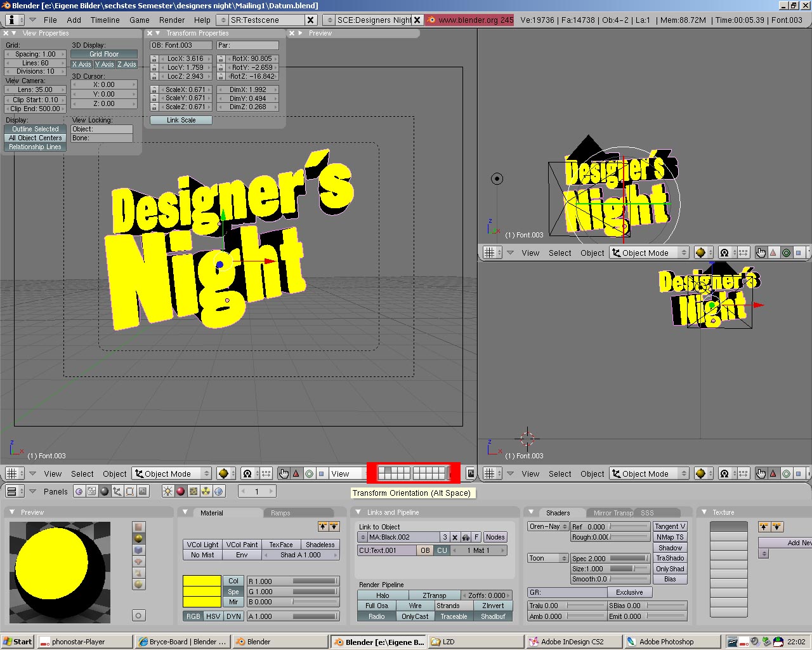
Task: Paste material settings from buffer
Action: coord(334,527)
